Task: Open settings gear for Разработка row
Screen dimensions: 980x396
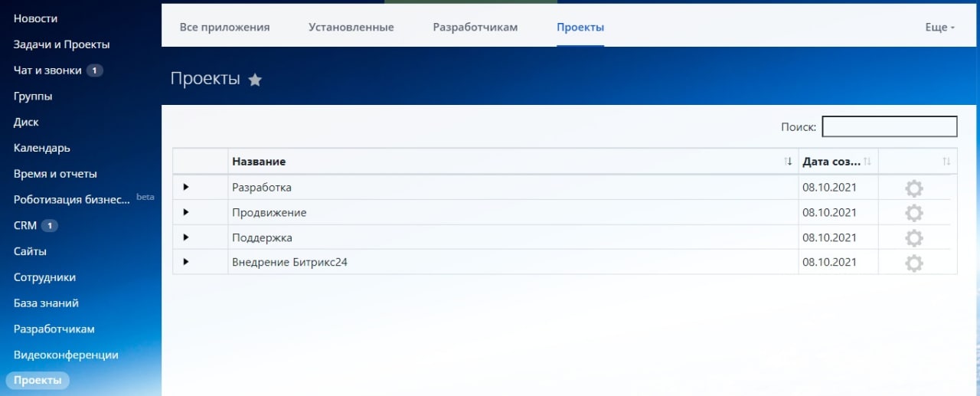Action: click(913, 188)
